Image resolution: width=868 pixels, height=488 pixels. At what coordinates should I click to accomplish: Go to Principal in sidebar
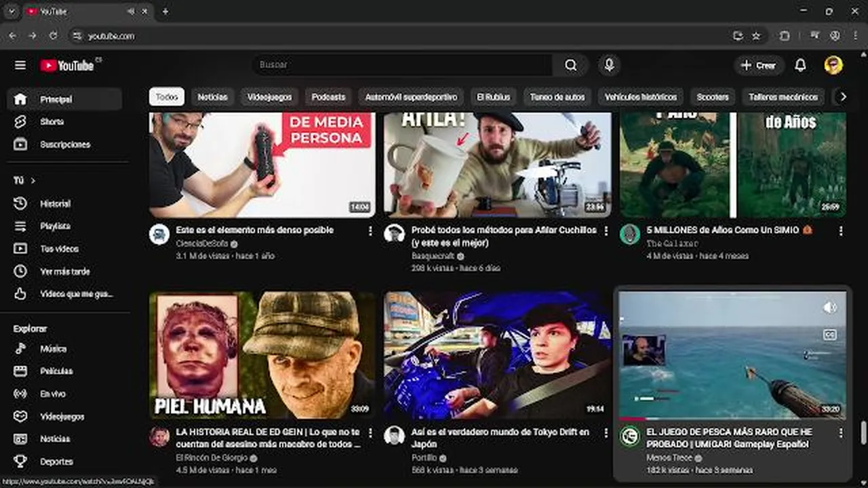pyautogui.click(x=64, y=99)
